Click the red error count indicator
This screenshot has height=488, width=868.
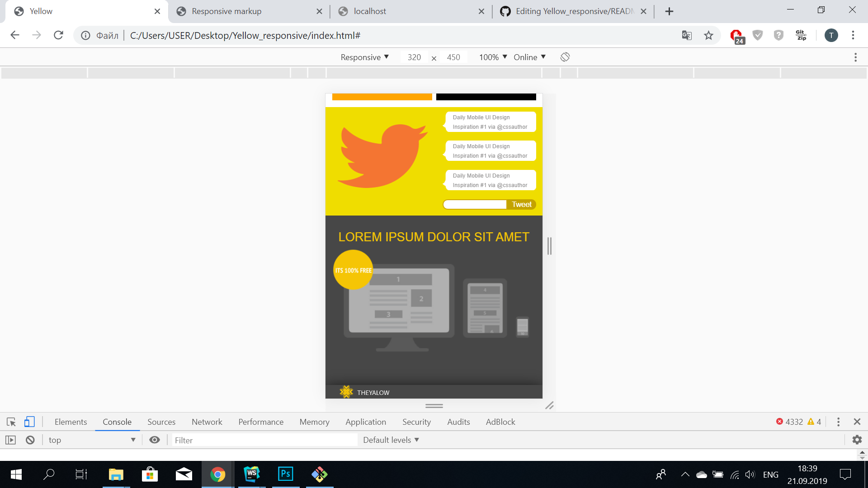click(x=789, y=422)
